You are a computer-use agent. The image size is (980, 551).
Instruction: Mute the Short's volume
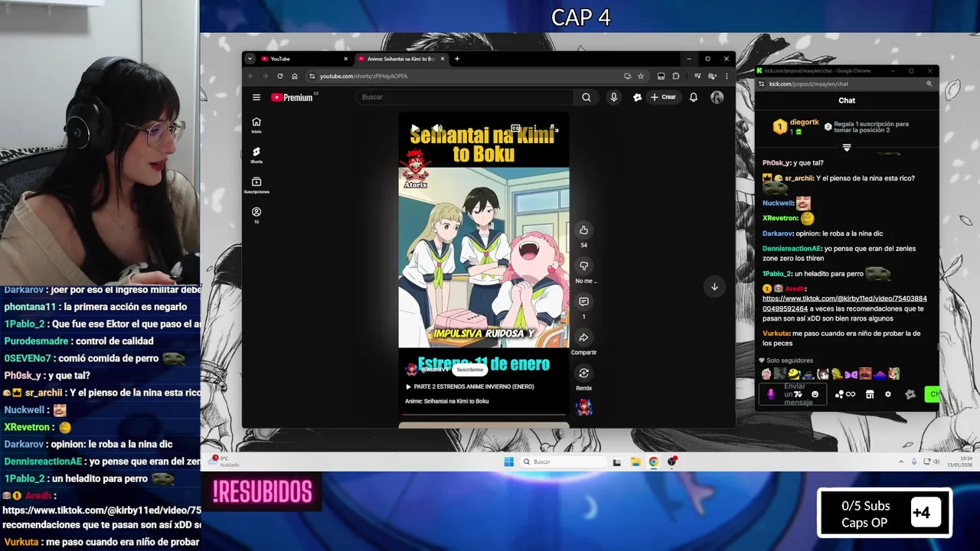437,129
